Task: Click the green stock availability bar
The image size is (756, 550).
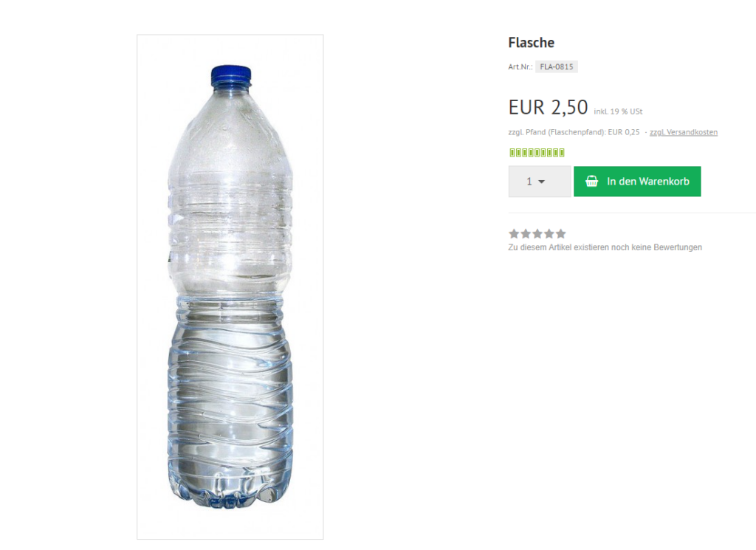Action: coord(537,153)
